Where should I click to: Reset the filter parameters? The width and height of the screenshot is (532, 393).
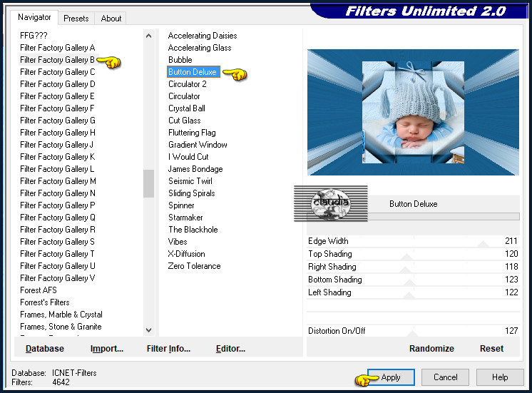(491, 349)
